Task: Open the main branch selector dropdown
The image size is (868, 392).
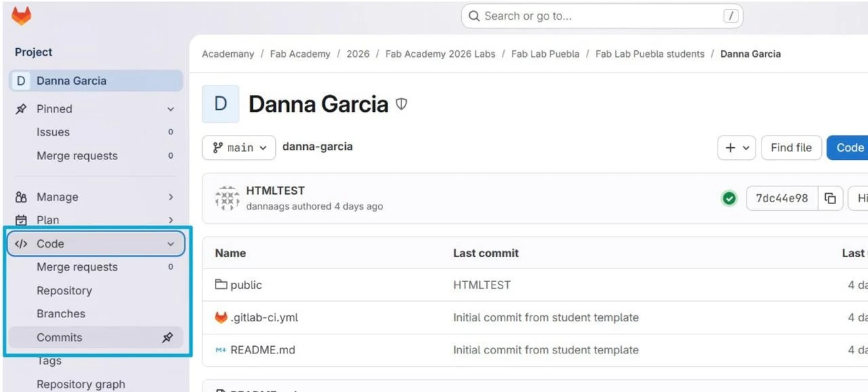Action: tap(239, 147)
